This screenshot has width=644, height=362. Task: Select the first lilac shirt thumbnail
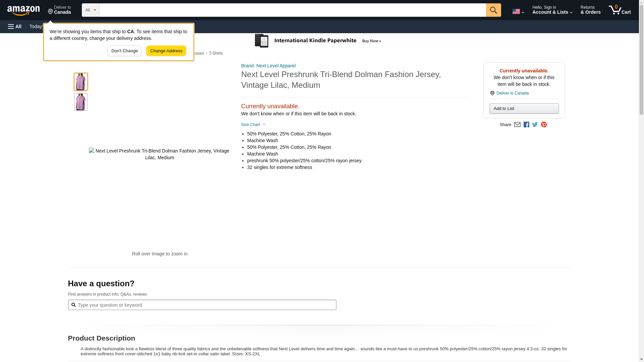(81, 82)
